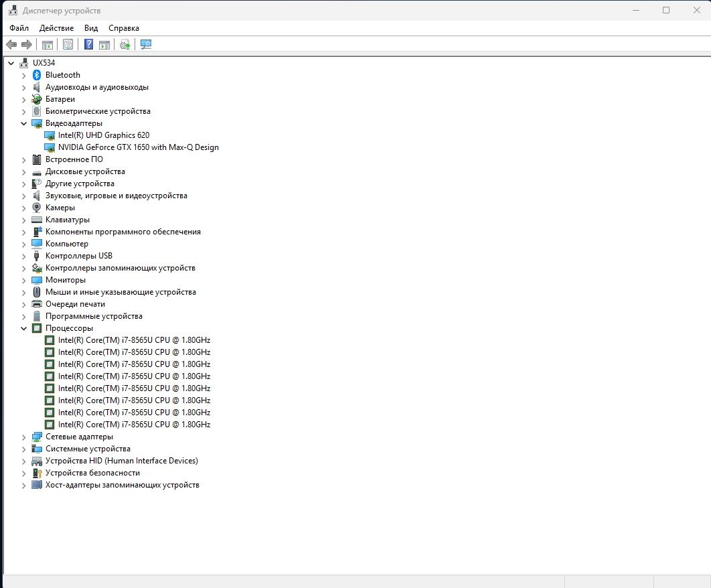711x588 pixels.
Task: Expand the Системные устройства chevron
Action: tap(23, 449)
